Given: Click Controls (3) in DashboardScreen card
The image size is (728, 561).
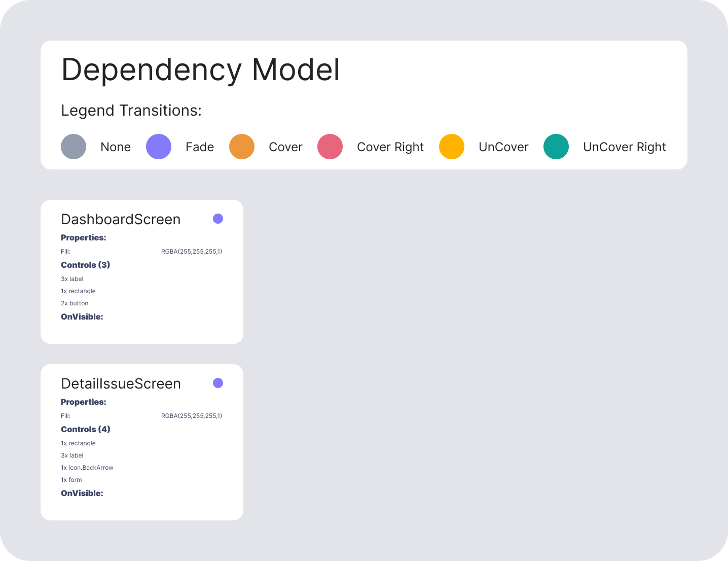Looking at the screenshot, I should pyautogui.click(x=85, y=265).
